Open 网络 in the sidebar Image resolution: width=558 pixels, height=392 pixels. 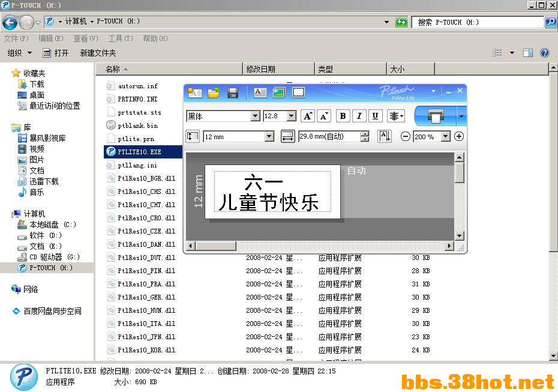tap(25, 289)
